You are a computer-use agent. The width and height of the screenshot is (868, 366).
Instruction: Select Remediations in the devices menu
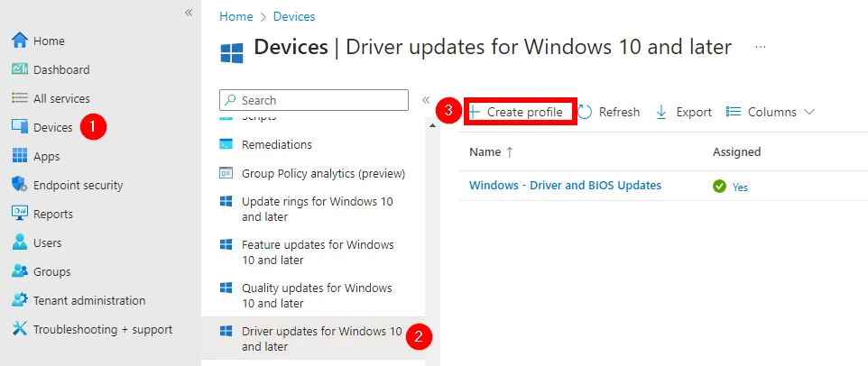(x=276, y=144)
